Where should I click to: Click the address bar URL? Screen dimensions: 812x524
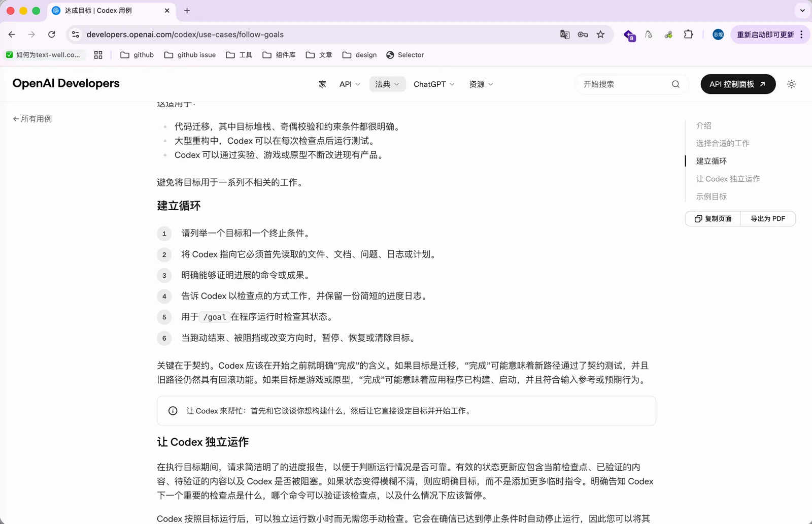tap(185, 35)
